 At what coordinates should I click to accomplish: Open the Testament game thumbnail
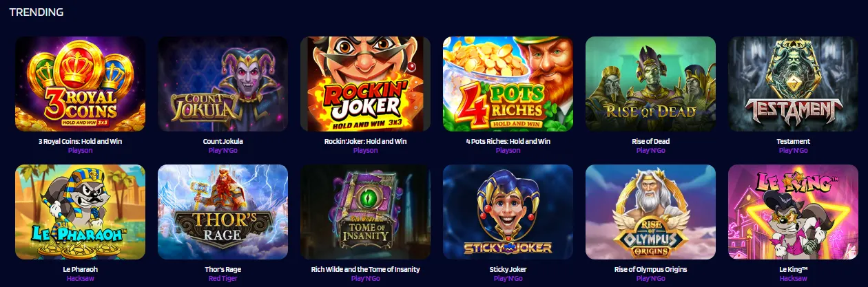pyautogui.click(x=793, y=84)
